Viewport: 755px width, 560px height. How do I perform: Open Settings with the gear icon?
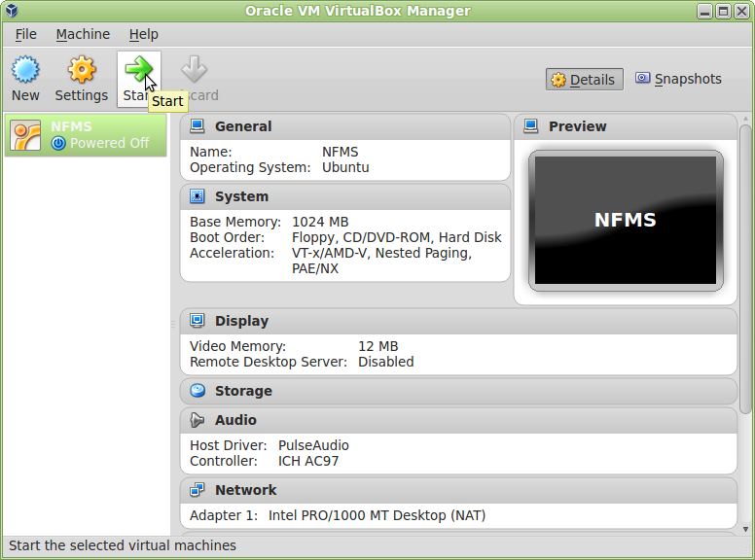tap(82, 69)
